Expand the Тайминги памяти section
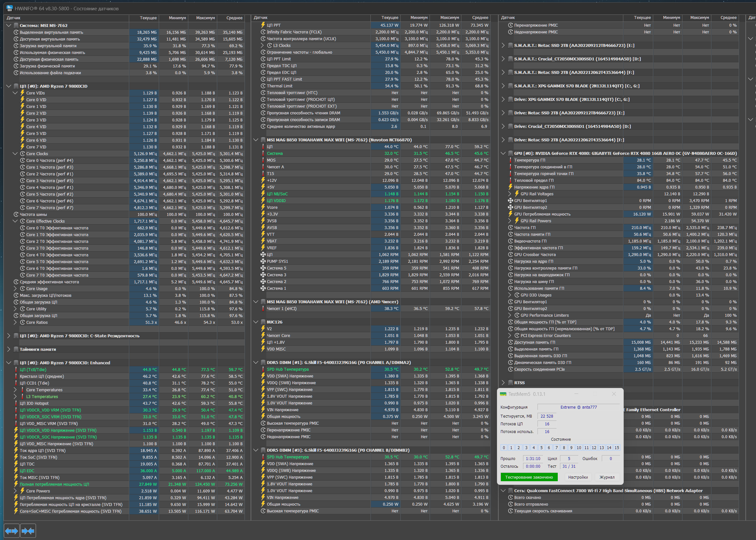Image resolution: width=756 pixels, height=540 pixels. point(9,349)
